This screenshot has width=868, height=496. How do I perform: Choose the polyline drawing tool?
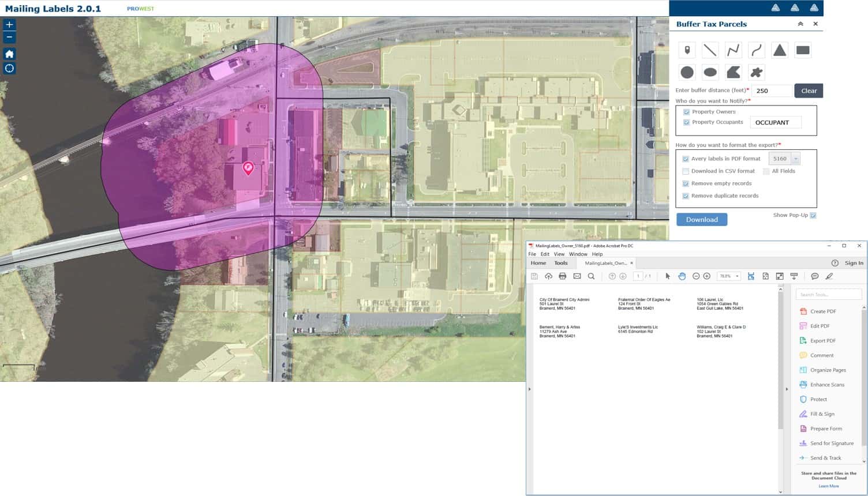pyautogui.click(x=733, y=50)
